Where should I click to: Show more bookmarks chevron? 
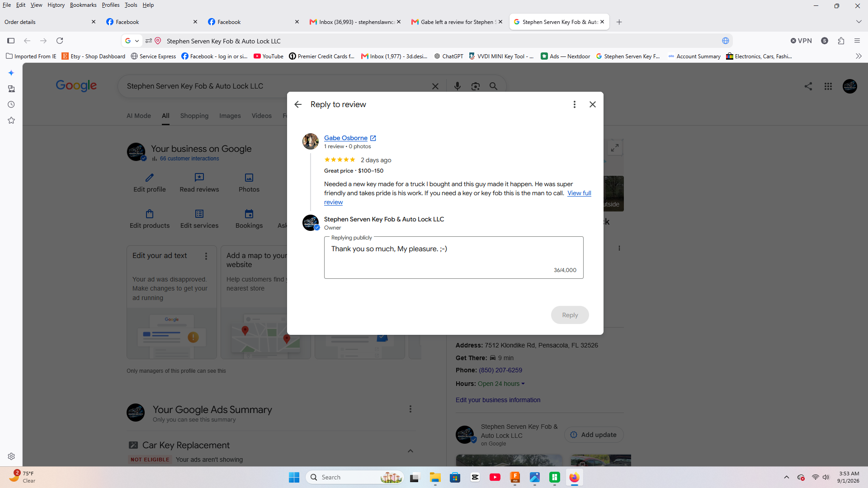[x=859, y=56]
